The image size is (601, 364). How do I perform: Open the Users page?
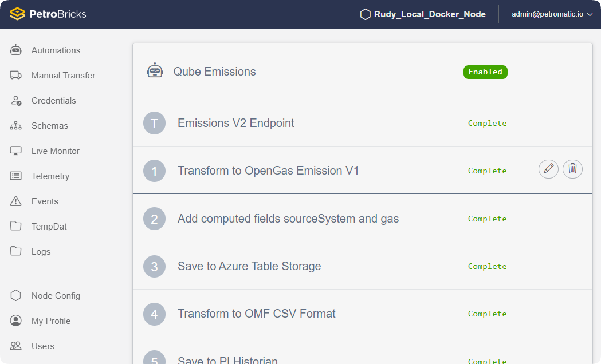(43, 346)
